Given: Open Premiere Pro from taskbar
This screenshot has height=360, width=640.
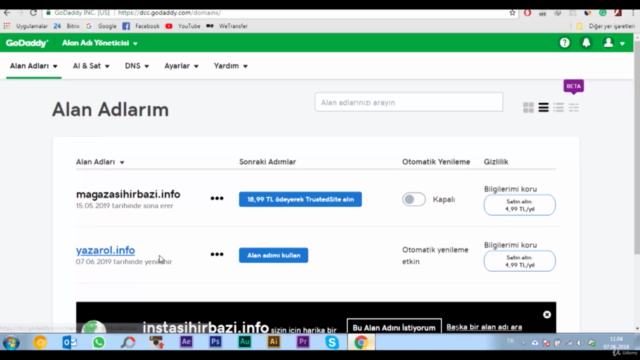Looking at the screenshot, I should pyautogui.click(x=303, y=342).
